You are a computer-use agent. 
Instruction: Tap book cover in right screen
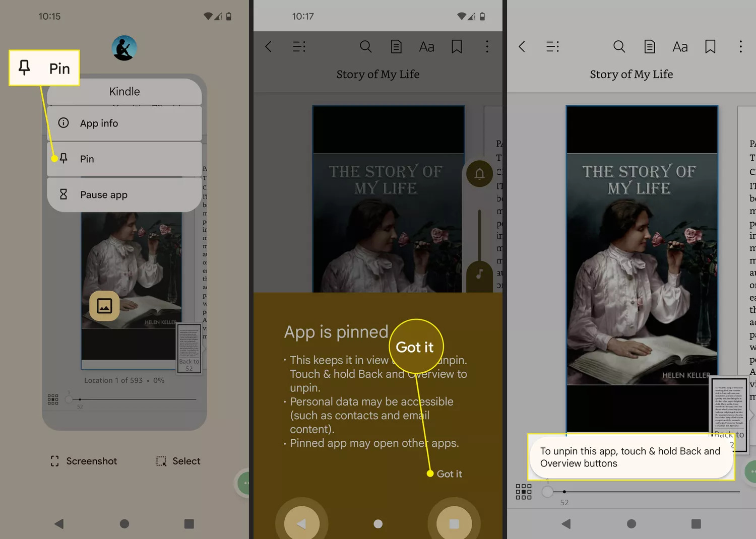click(642, 269)
